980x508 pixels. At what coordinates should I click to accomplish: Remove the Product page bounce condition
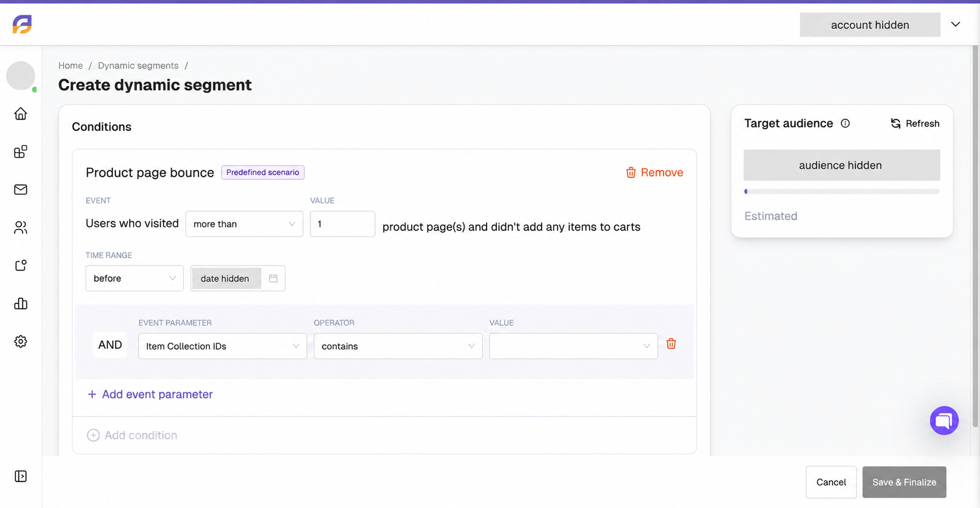click(654, 172)
